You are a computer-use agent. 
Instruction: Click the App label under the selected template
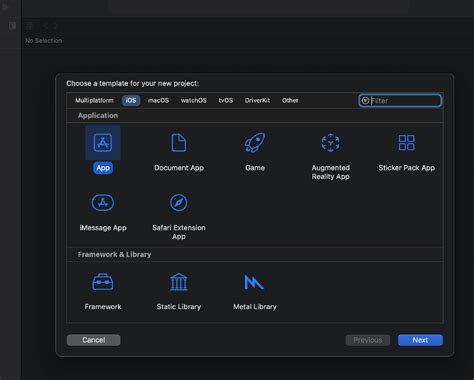[x=103, y=168]
